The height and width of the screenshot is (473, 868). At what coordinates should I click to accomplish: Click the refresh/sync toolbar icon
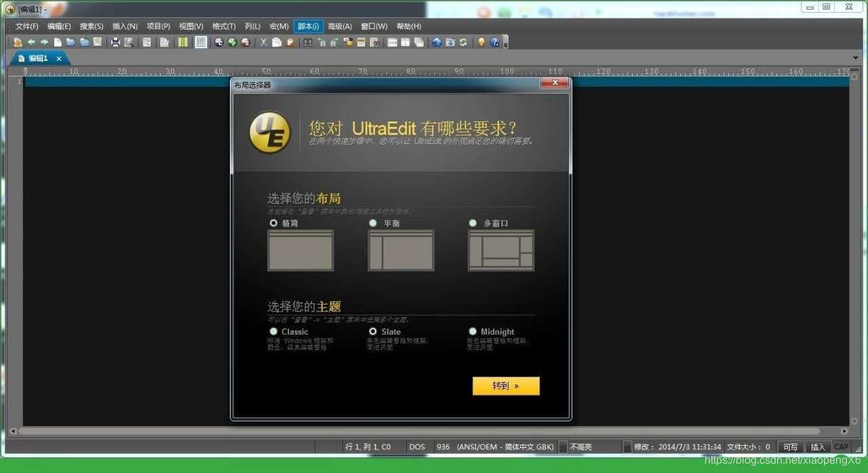point(463,42)
